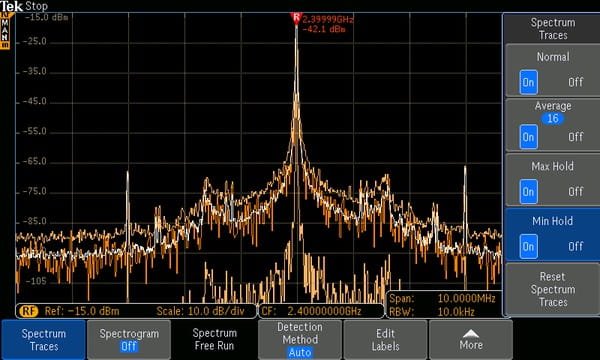Turn Average trace Off
600x360 pixels.
[x=575, y=137]
